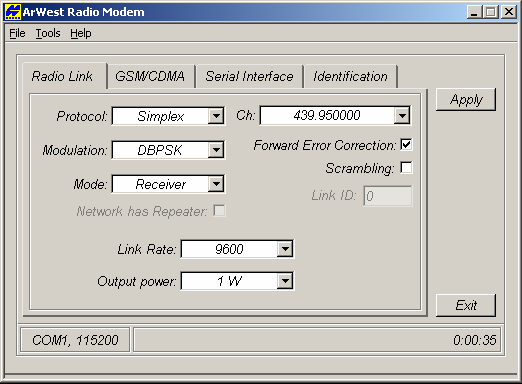
Task: Open the Identification tab
Action: coord(350,76)
